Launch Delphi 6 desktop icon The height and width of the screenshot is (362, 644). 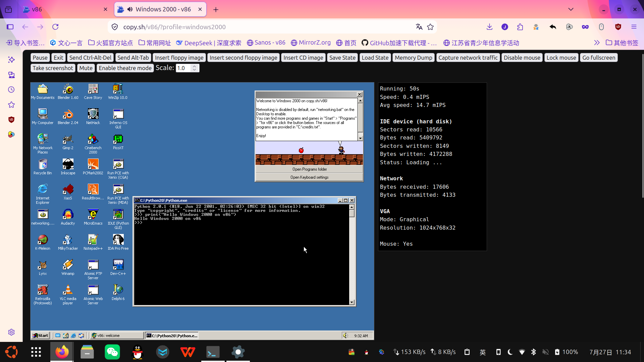tap(118, 293)
